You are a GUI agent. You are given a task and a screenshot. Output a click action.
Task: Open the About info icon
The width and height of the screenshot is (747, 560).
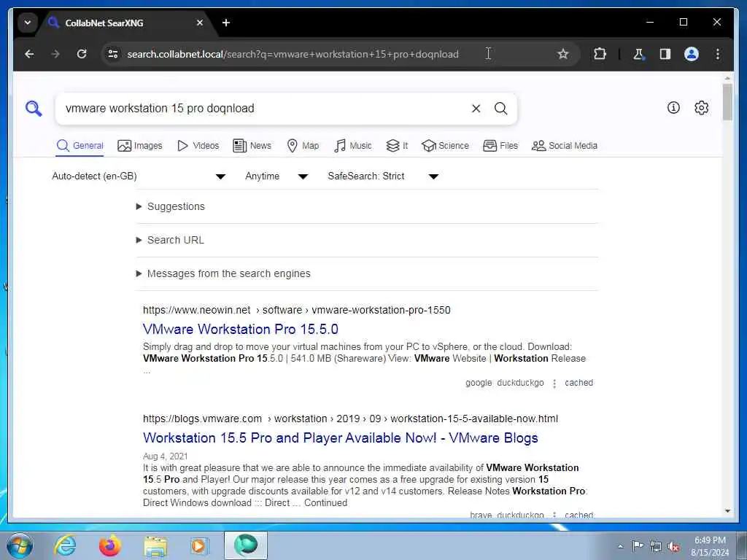click(x=673, y=108)
